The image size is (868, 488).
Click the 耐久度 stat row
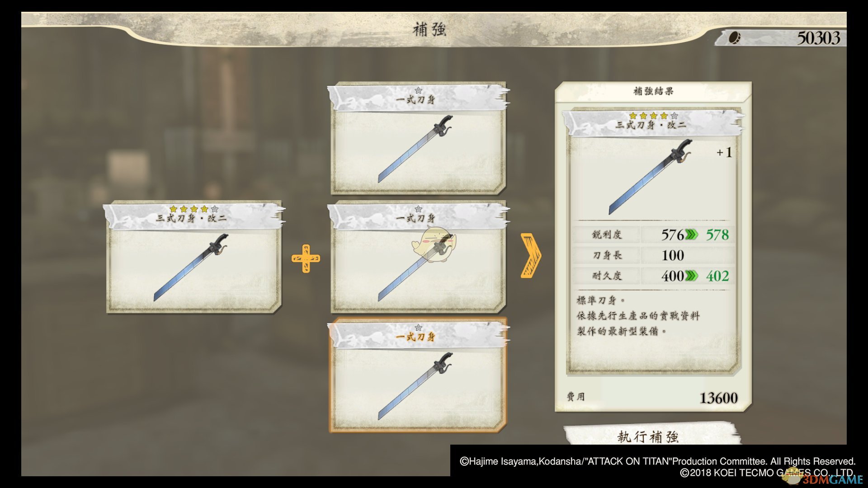[x=653, y=276]
